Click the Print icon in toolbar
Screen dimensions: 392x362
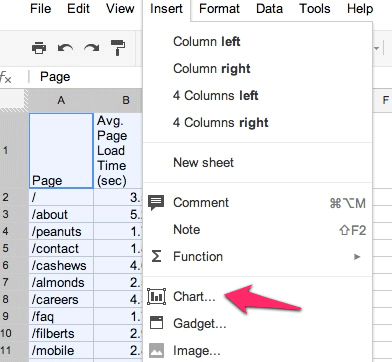coord(39,48)
